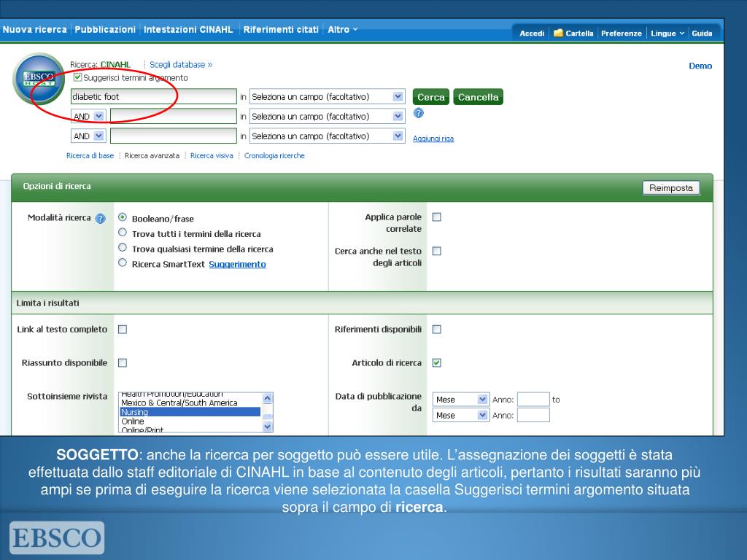Click the Cancella button
Screen dimensions: 747x560
point(478,97)
